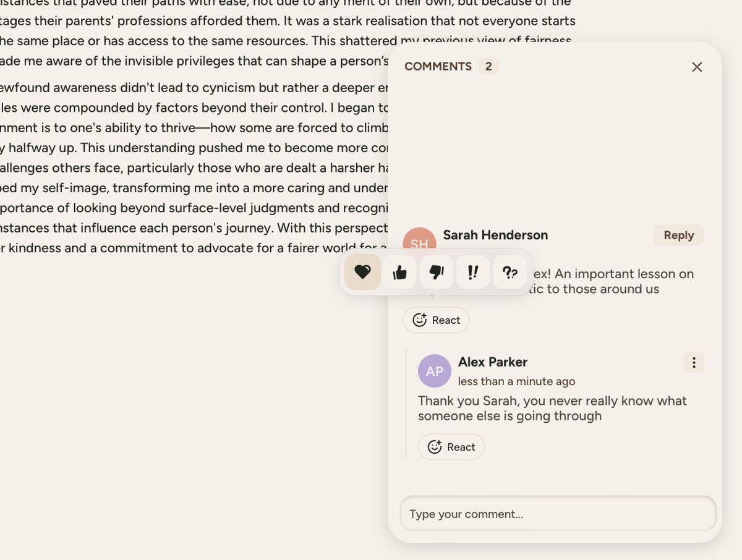Open three-dot menu on Alex's comment
The width and height of the screenshot is (742, 560).
tap(694, 363)
